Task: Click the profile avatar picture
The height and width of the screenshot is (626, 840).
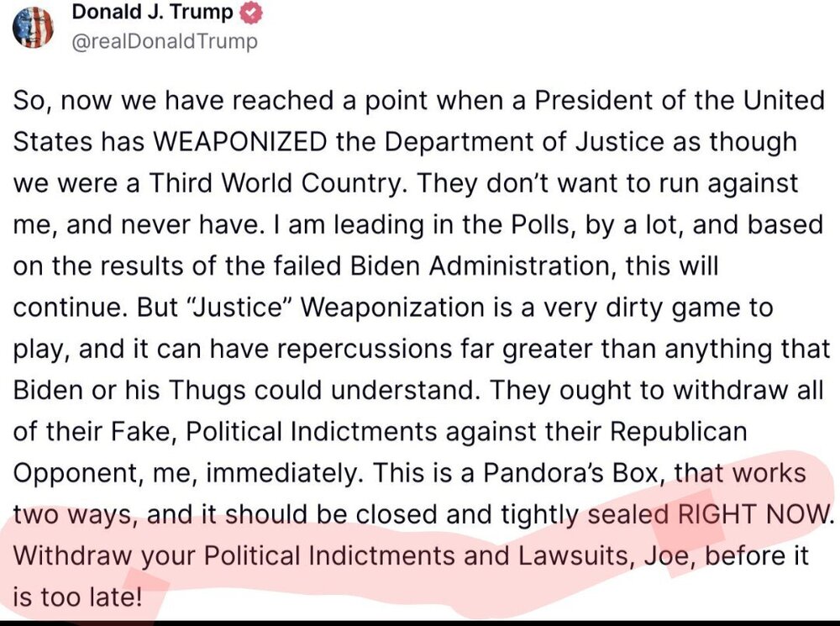Action: pyautogui.click(x=34, y=27)
